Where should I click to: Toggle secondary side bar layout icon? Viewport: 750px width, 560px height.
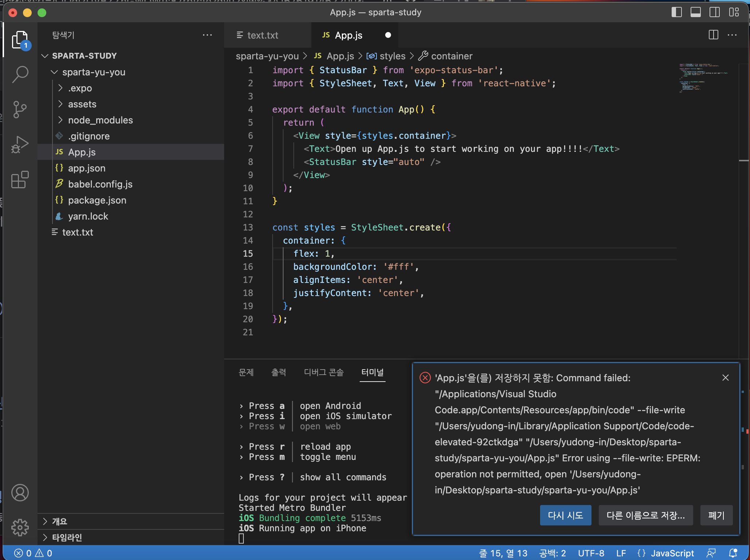pos(715,12)
